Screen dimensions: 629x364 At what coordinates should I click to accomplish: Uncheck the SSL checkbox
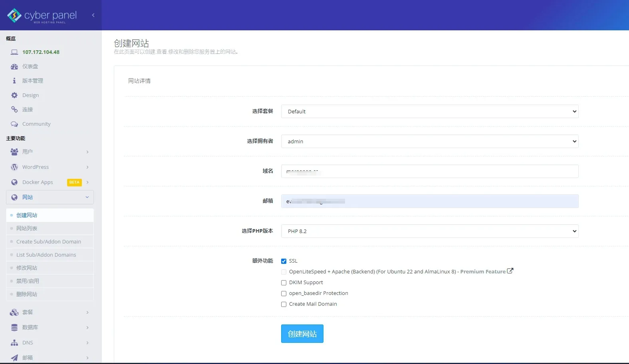click(x=284, y=261)
